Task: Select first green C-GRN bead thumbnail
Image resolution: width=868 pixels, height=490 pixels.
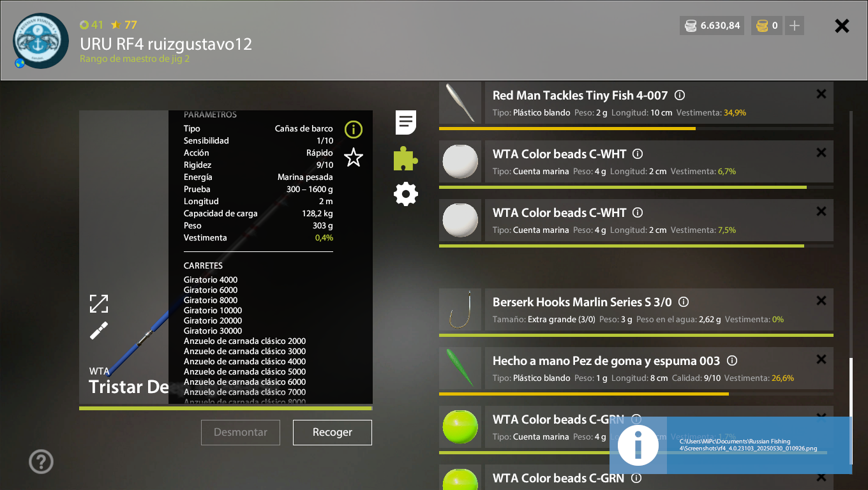Action: pyautogui.click(x=460, y=427)
